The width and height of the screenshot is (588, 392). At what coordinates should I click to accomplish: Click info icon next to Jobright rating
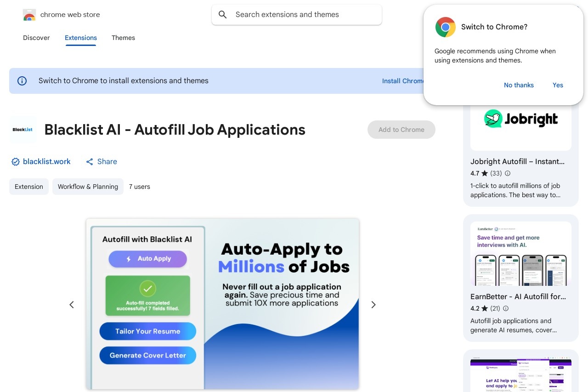[x=508, y=174]
